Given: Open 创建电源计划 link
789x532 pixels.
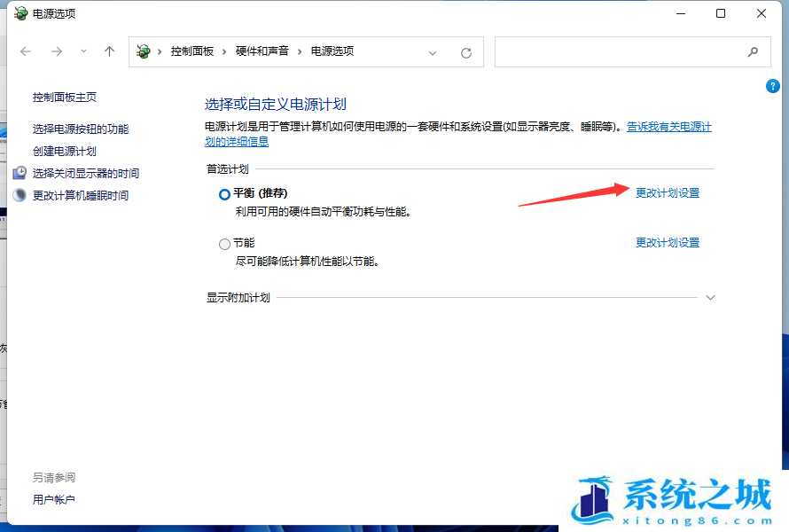Looking at the screenshot, I should (65, 151).
